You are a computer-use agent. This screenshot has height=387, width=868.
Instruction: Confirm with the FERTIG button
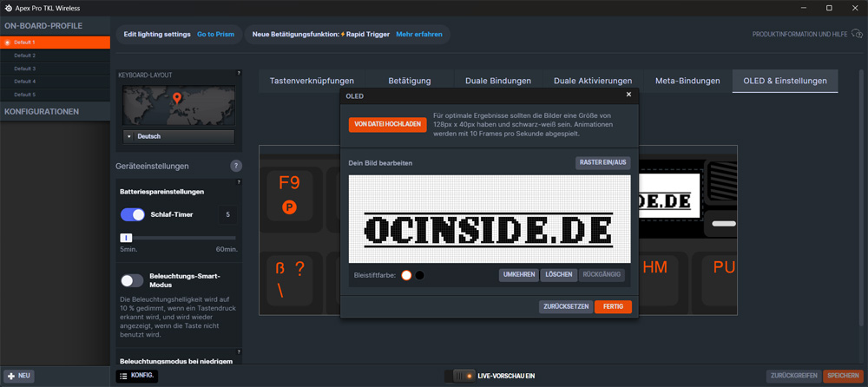pyautogui.click(x=613, y=306)
